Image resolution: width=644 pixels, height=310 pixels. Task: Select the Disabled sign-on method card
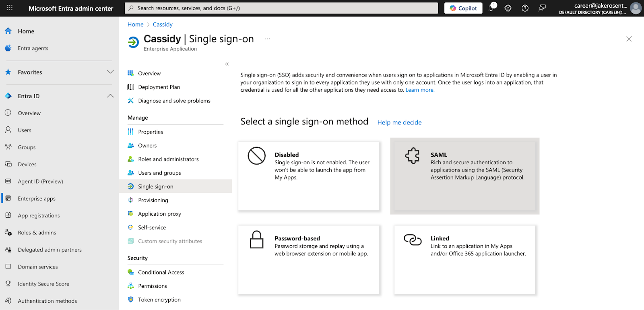pyautogui.click(x=309, y=176)
